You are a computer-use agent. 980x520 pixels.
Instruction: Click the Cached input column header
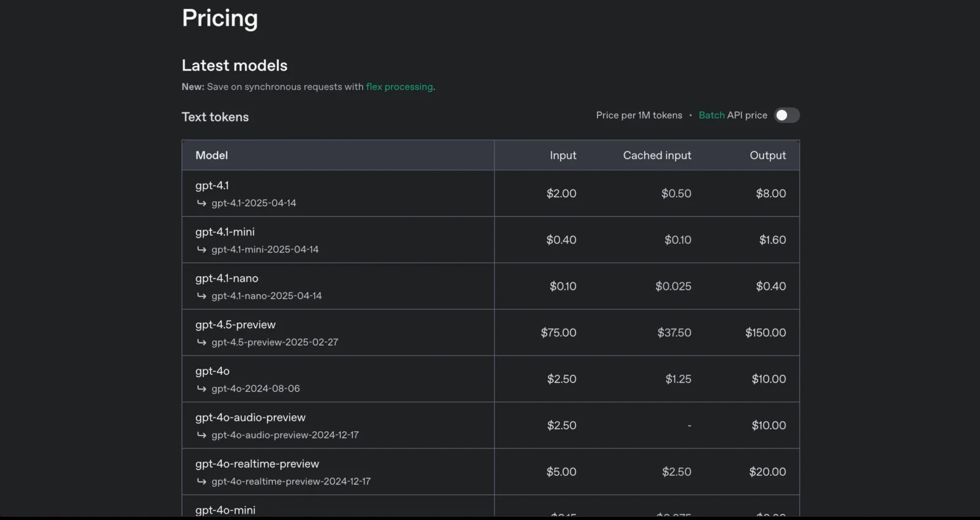click(x=657, y=156)
